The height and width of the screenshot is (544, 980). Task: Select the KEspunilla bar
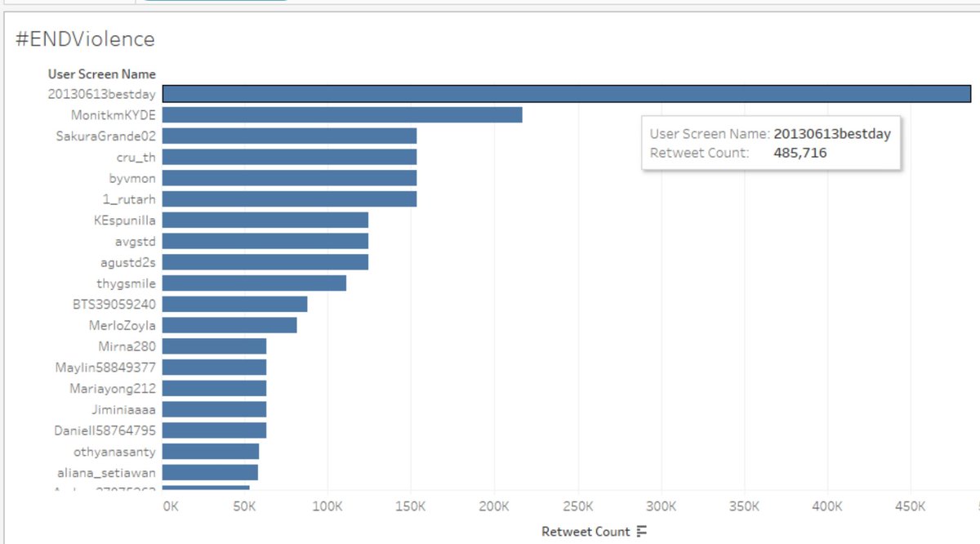265,220
